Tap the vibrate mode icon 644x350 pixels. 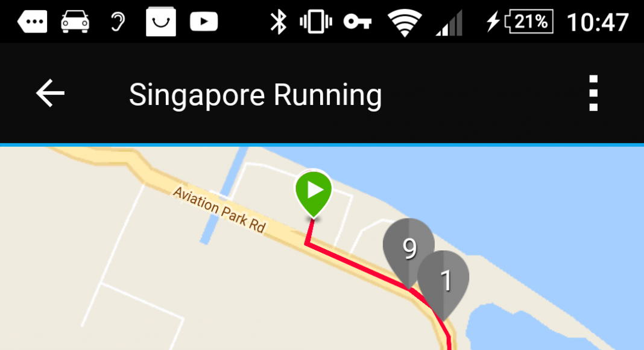click(316, 22)
